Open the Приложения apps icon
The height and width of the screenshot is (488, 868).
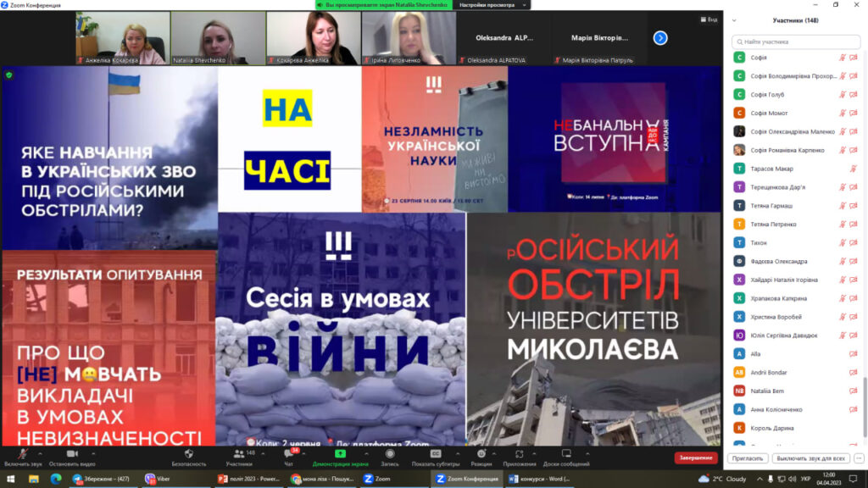pyautogui.click(x=520, y=455)
